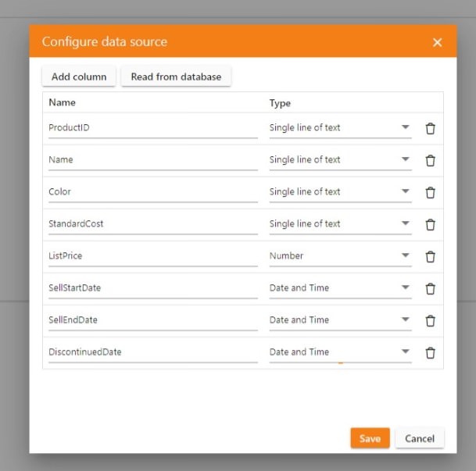The height and width of the screenshot is (471, 476).
Task: Click the Add column button
Action: point(79,77)
